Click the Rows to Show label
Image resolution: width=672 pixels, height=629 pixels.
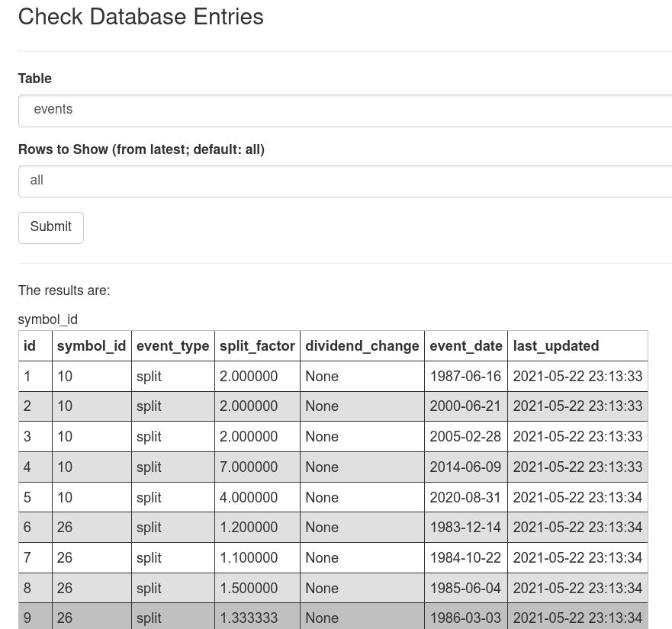pos(141,149)
